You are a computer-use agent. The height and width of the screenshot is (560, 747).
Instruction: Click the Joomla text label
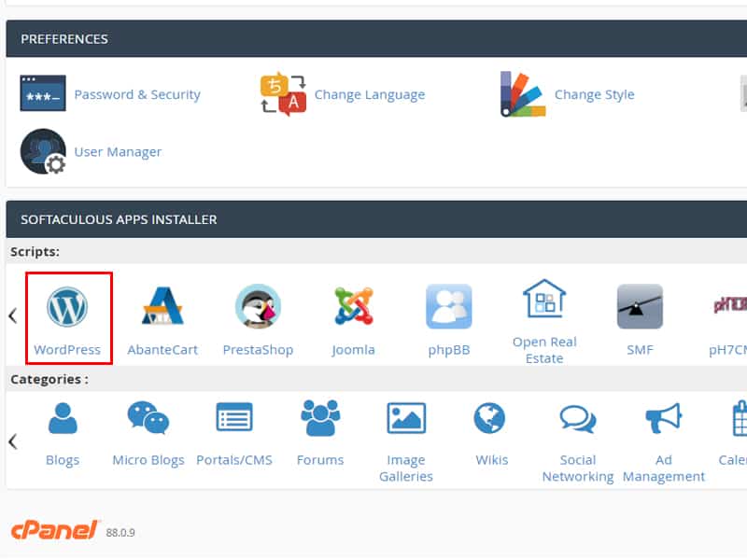pos(354,349)
